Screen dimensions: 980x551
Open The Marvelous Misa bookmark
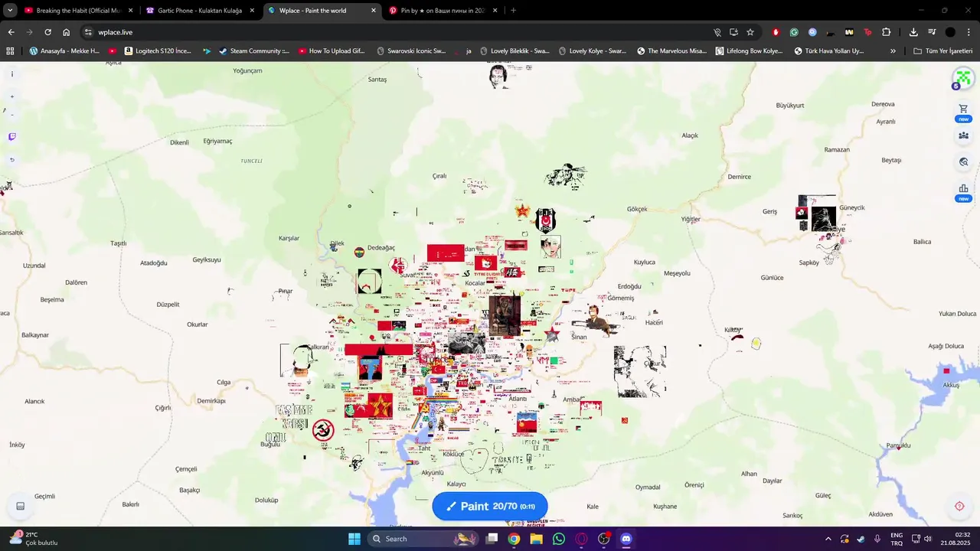point(671,51)
